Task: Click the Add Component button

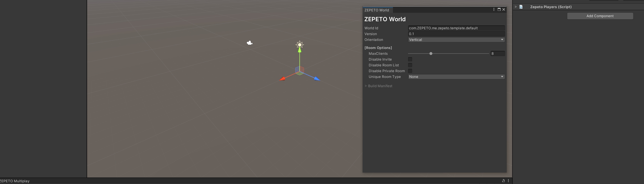Action: click(x=600, y=16)
